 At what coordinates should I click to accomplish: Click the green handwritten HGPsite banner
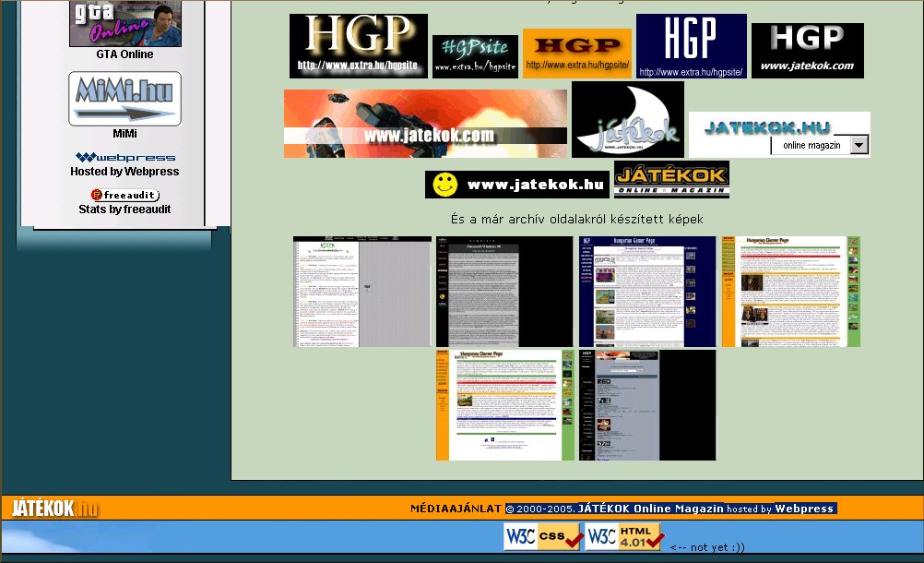pos(475,56)
